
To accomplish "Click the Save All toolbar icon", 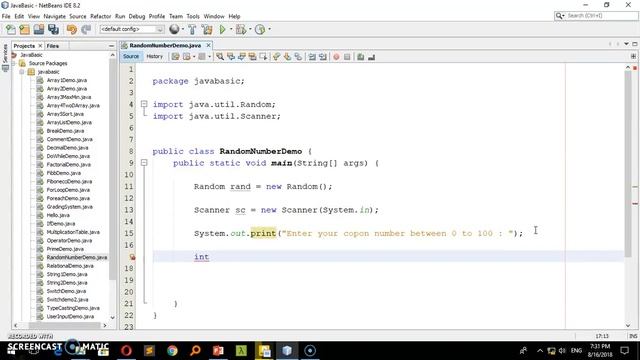I will (x=53, y=29).
